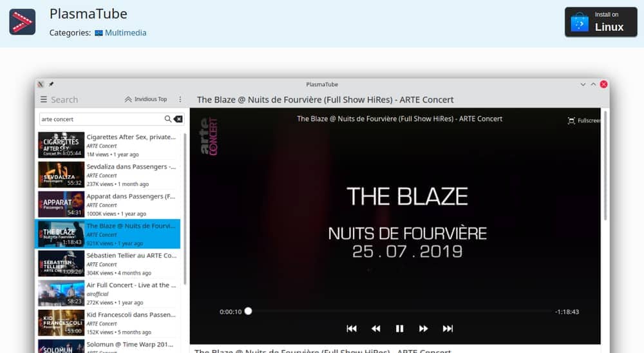Click '237K views • 1 month ago' text
644x353 pixels.
[x=117, y=184]
